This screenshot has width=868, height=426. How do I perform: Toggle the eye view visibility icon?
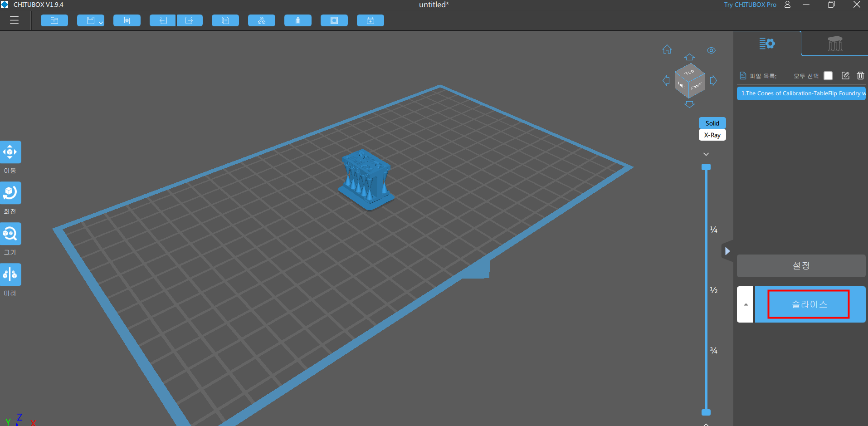coord(711,50)
